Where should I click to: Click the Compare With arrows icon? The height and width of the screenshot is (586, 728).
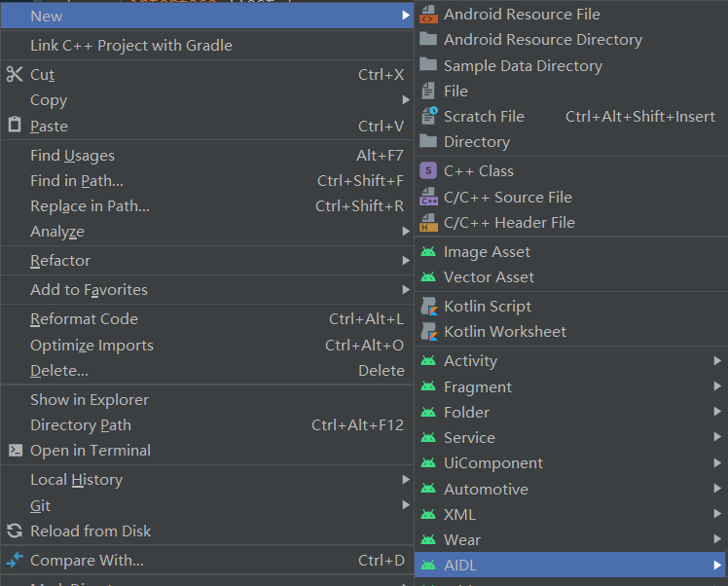pyautogui.click(x=15, y=560)
